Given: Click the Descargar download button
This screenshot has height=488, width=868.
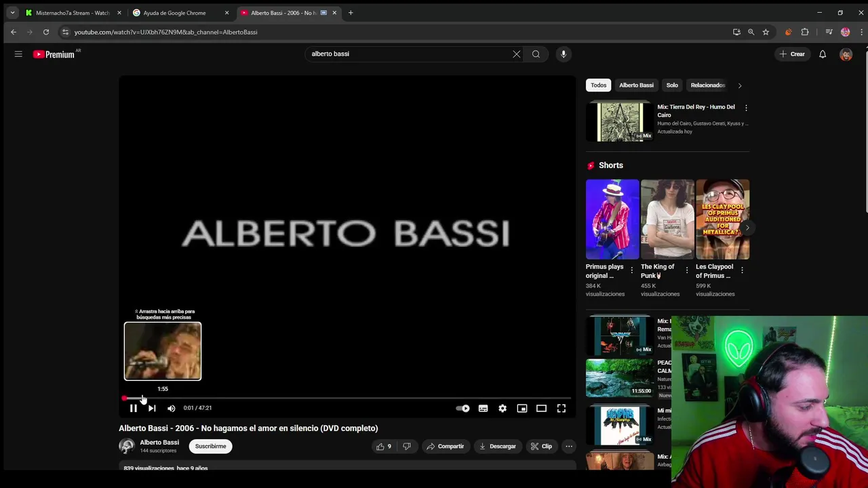Looking at the screenshot, I should coord(498,447).
